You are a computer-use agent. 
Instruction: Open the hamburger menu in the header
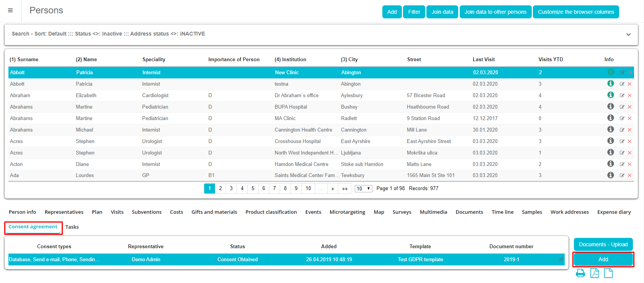pyautogui.click(x=10, y=10)
